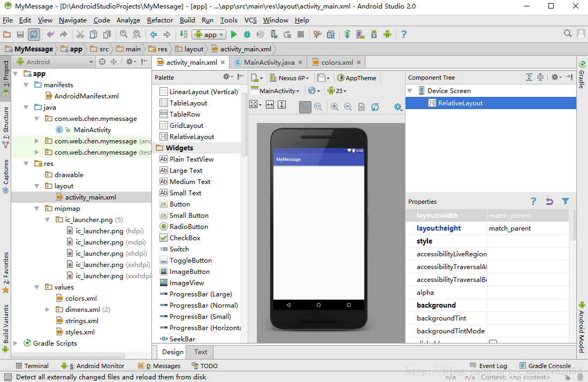Open the Build menu
Screen dimensions: 588x382
click(187, 20)
